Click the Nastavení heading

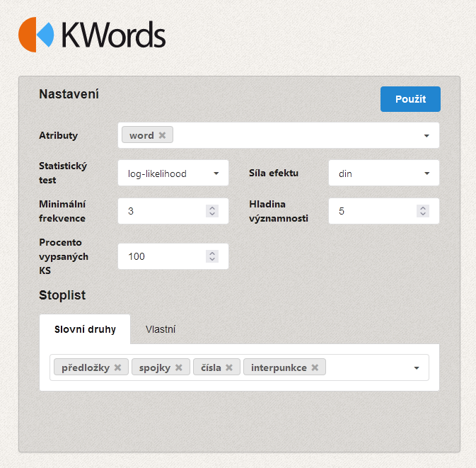[69, 94]
